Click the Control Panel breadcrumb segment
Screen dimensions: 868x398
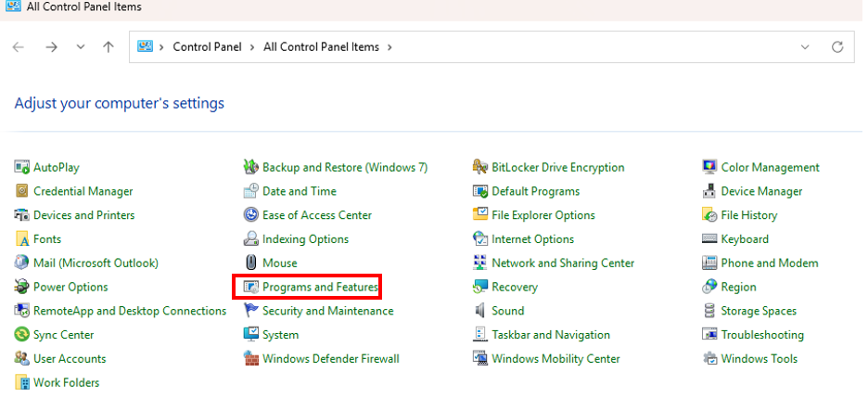[x=207, y=46]
